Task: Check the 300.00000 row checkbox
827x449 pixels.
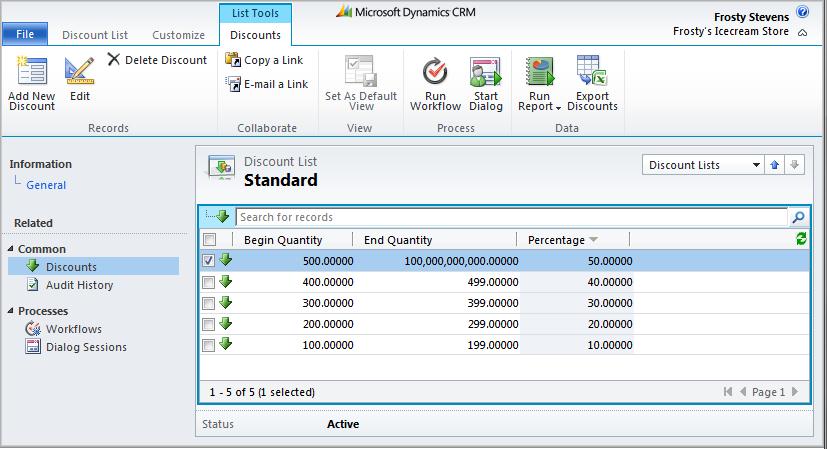Action: point(208,303)
